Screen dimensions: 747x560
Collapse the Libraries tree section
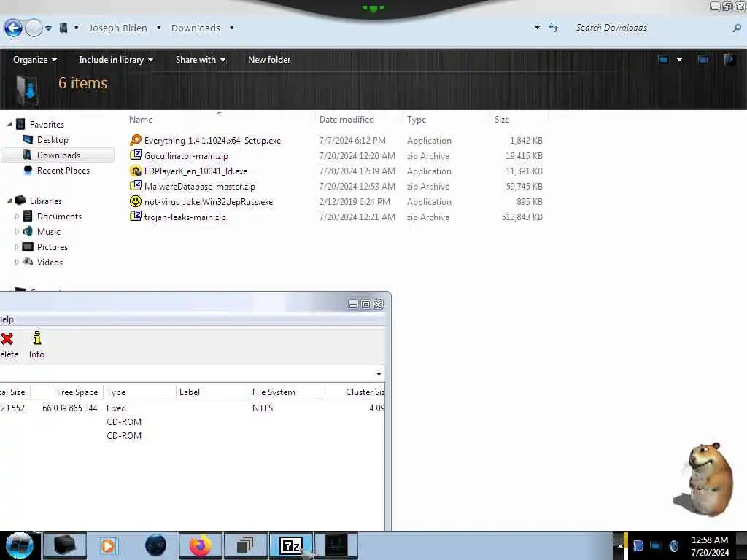(9, 201)
